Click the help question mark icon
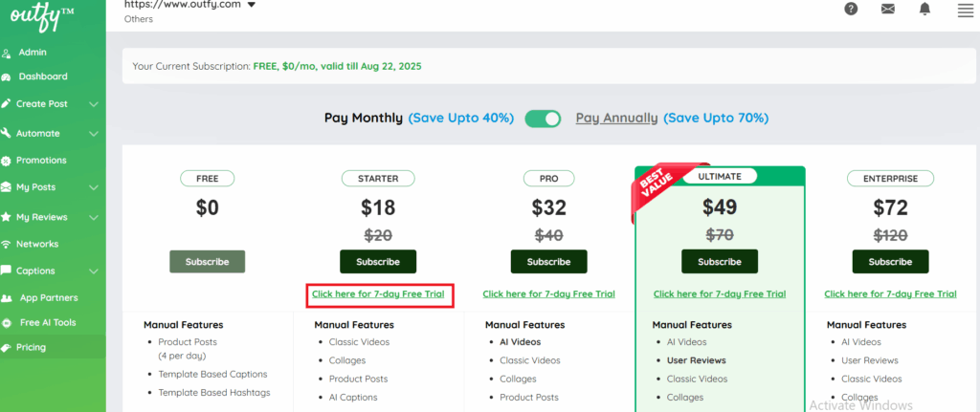This screenshot has height=412, width=980. click(851, 10)
